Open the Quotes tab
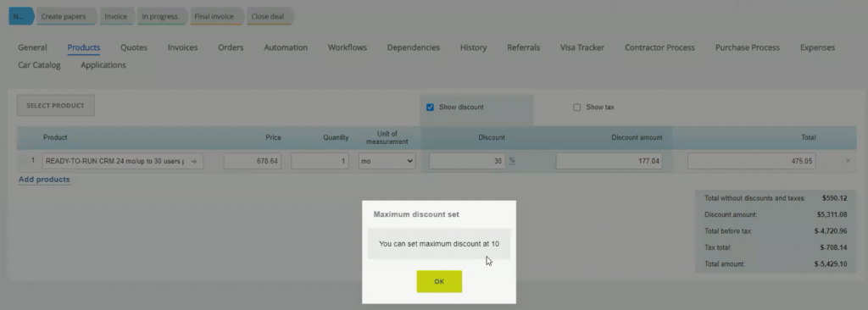The image size is (868, 310). pyautogui.click(x=134, y=47)
